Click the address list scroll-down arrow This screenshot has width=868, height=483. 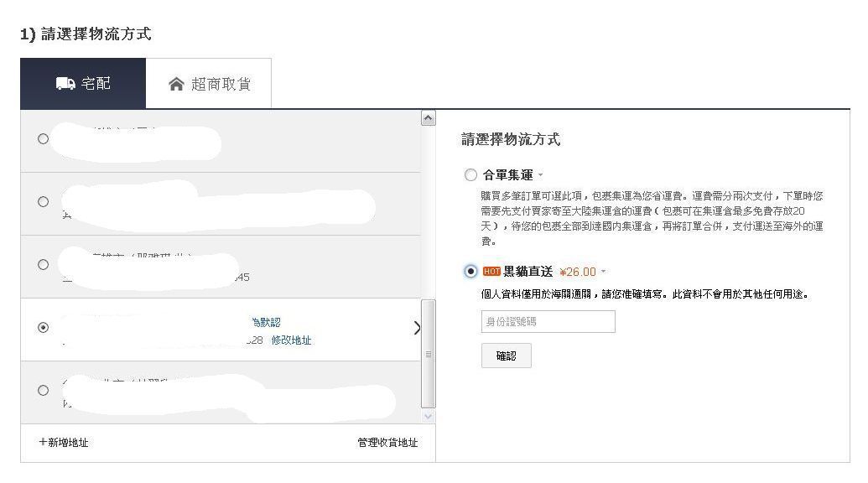(428, 416)
